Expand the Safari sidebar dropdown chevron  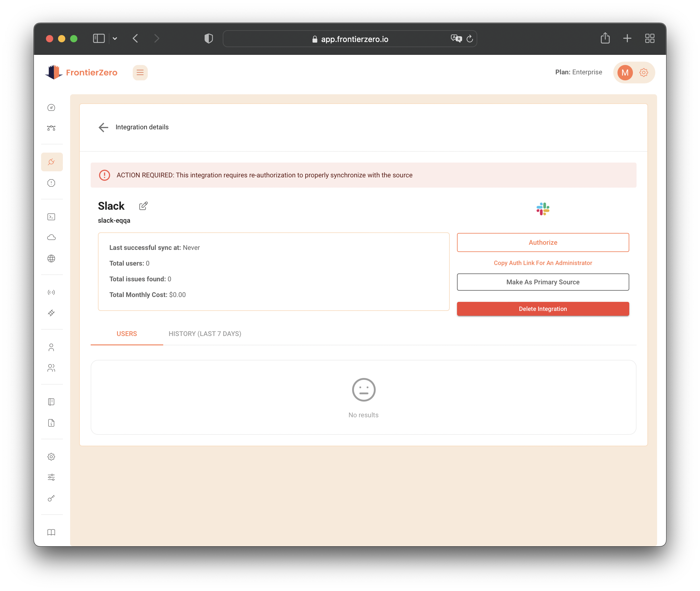[x=115, y=39]
